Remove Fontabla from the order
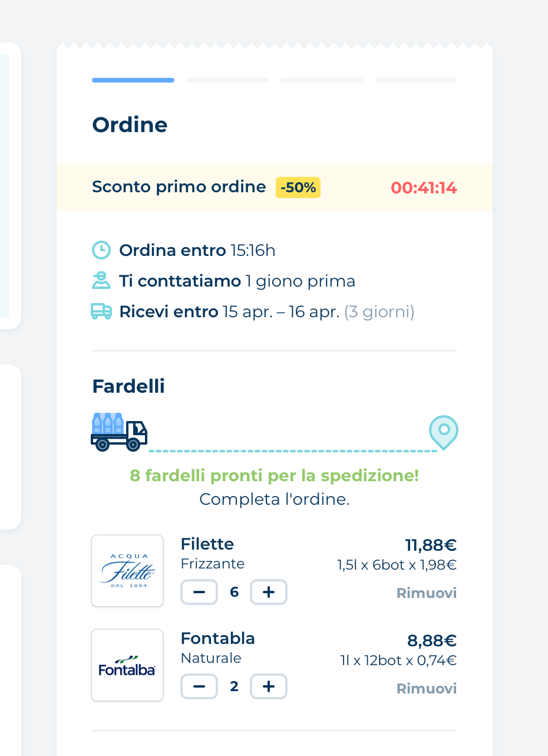Viewport: 548px width, 756px height. click(427, 688)
